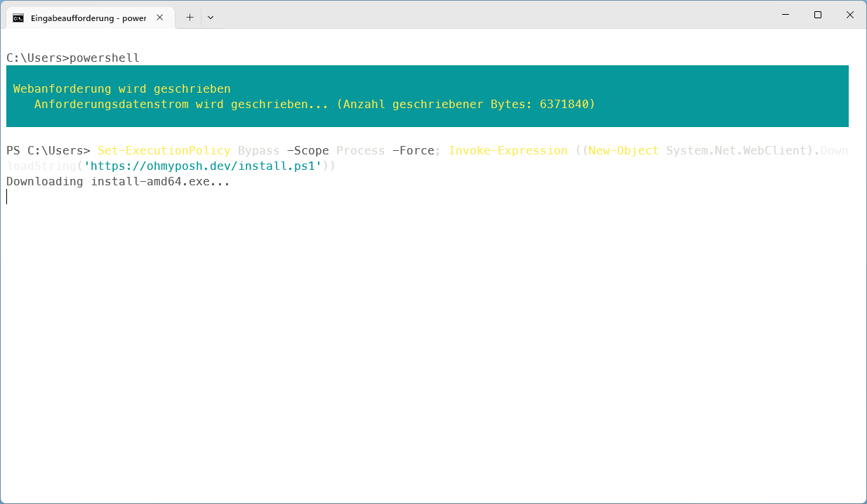This screenshot has width=867, height=504.
Task: Click the blinking text cursor line
Action: 7,197
